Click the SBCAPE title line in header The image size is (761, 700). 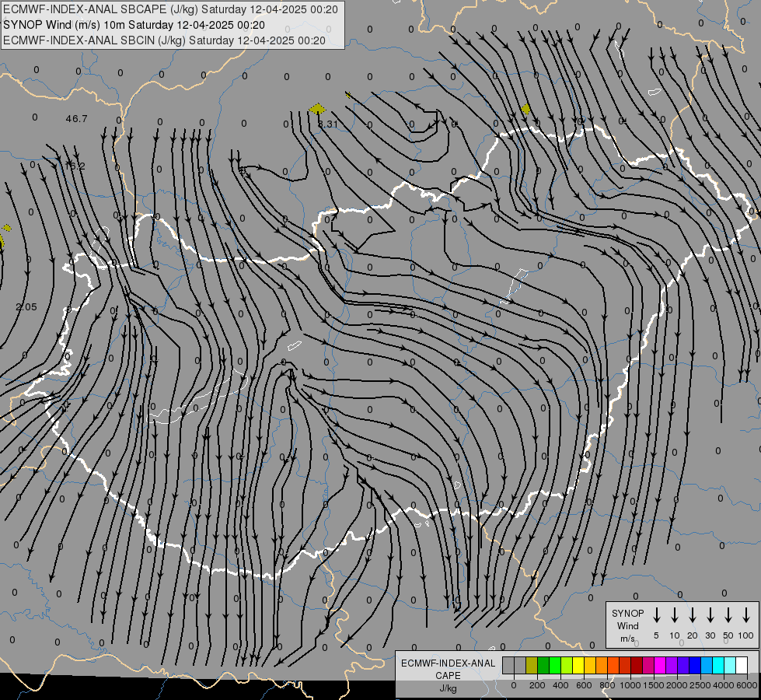(170, 9)
